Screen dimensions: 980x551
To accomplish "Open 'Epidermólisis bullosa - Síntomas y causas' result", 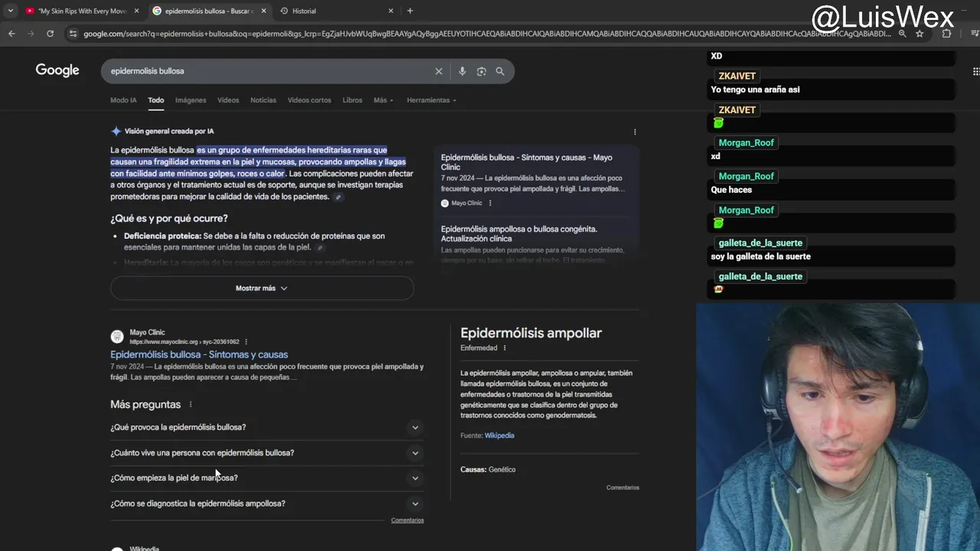I will 199,354.
